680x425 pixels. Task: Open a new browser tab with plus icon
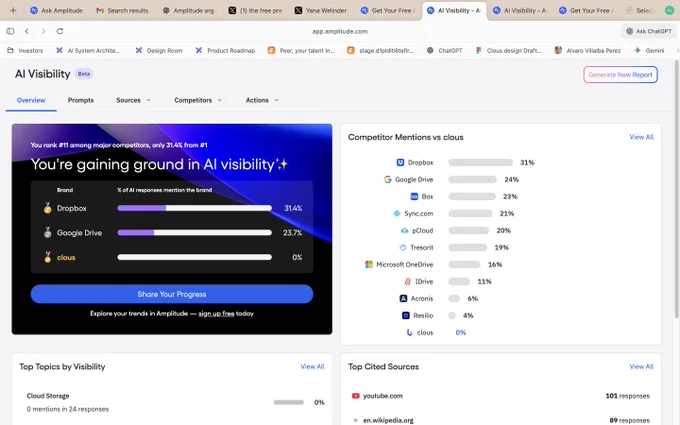click(13, 10)
